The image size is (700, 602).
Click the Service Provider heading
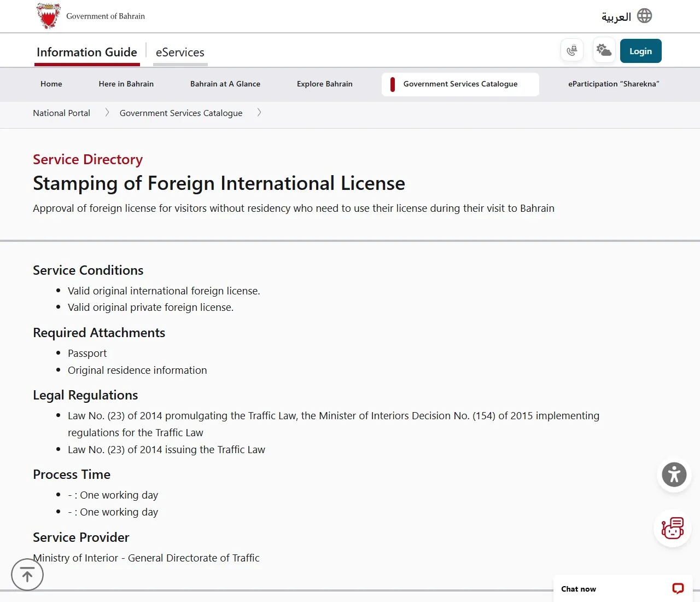tap(81, 537)
